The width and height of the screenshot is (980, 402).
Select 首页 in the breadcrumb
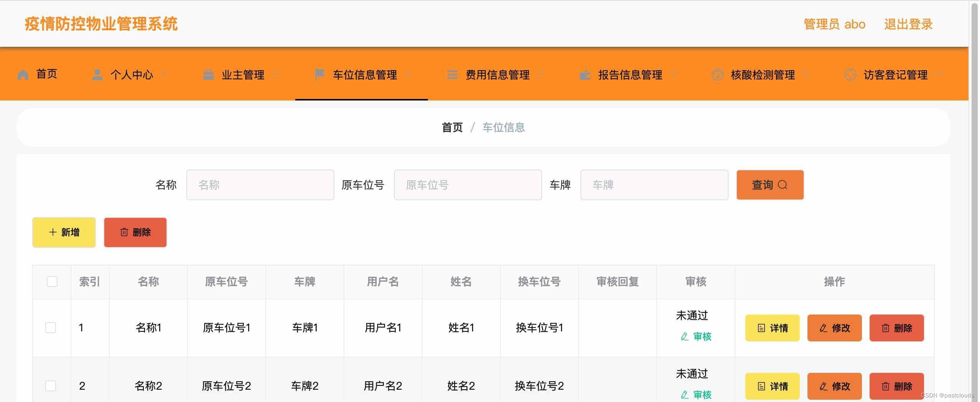tap(452, 127)
